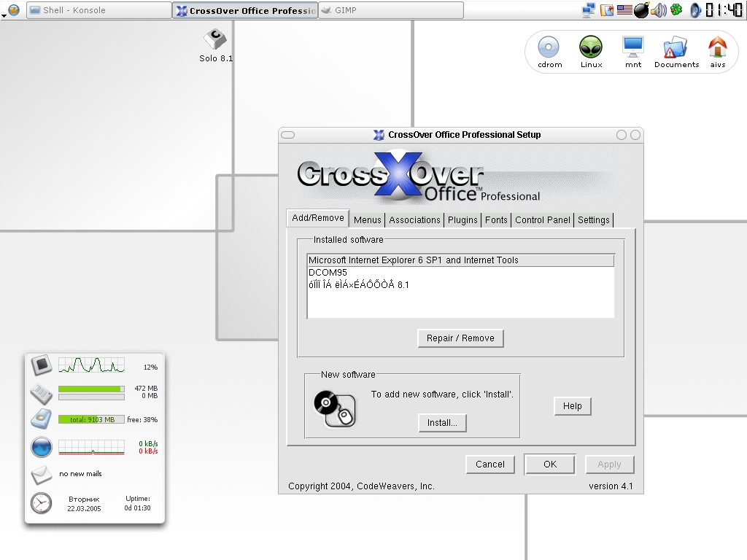Click the green memory usage bar

pyautogui.click(x=91, y=389)
